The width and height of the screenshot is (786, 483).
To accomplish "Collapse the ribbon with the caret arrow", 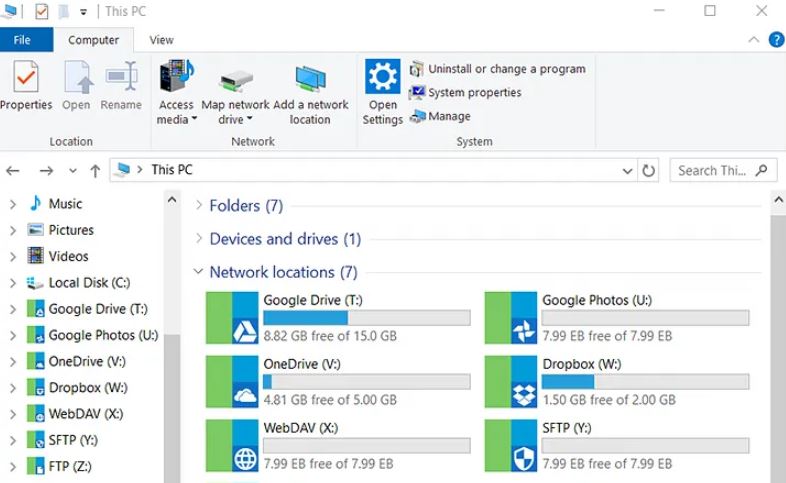I will [753, 40].
